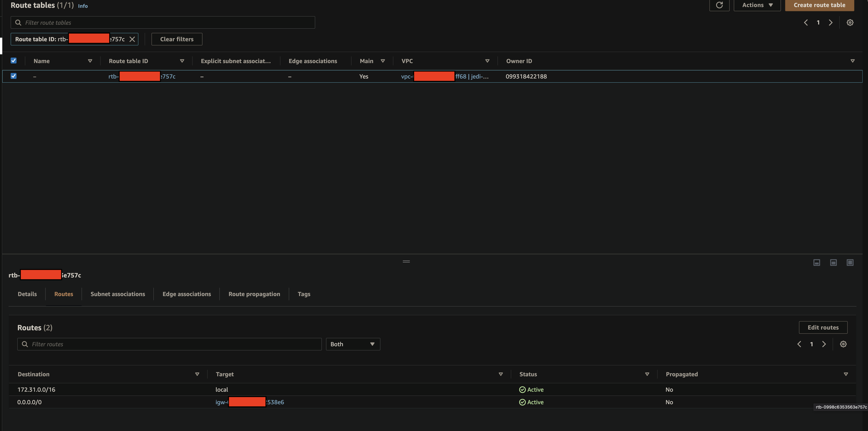Click the Explicit subnet associations column header
This screenshot has width=868, height=431.
tap(236, 61)
